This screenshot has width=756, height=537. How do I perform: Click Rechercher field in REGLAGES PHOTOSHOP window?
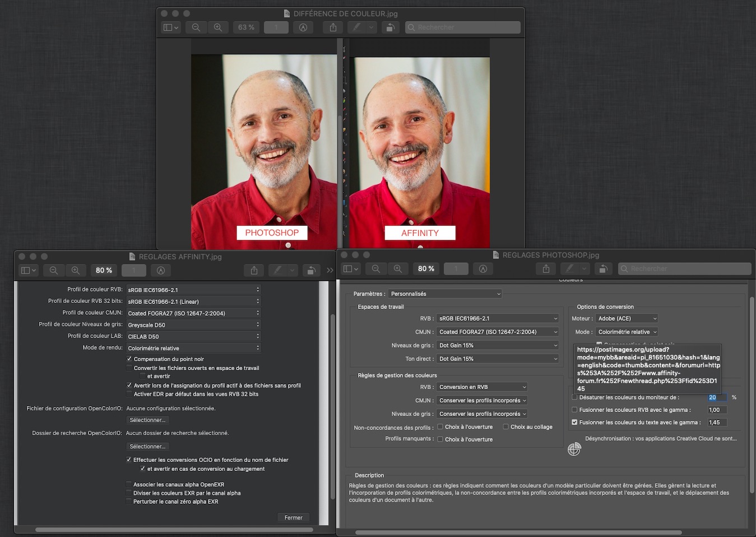(x=684, y=269)
